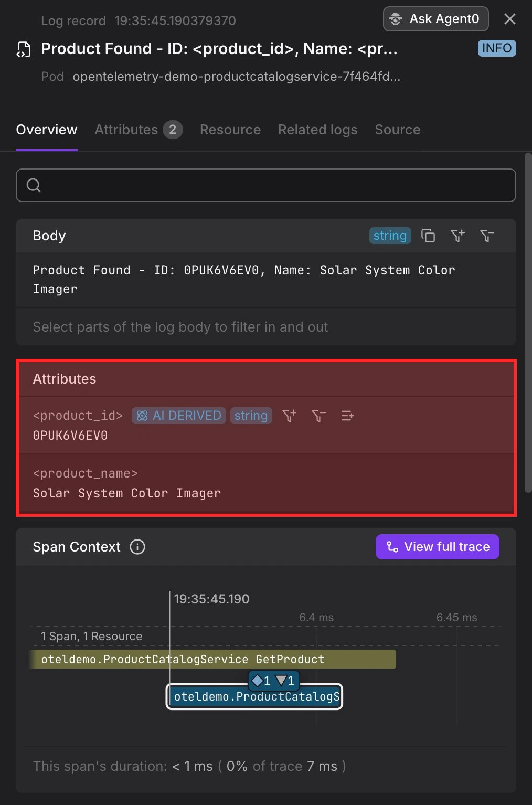Click the 0PUK6V6EV0 product ID value
532x805 pixels.
[x=70, y=436]
